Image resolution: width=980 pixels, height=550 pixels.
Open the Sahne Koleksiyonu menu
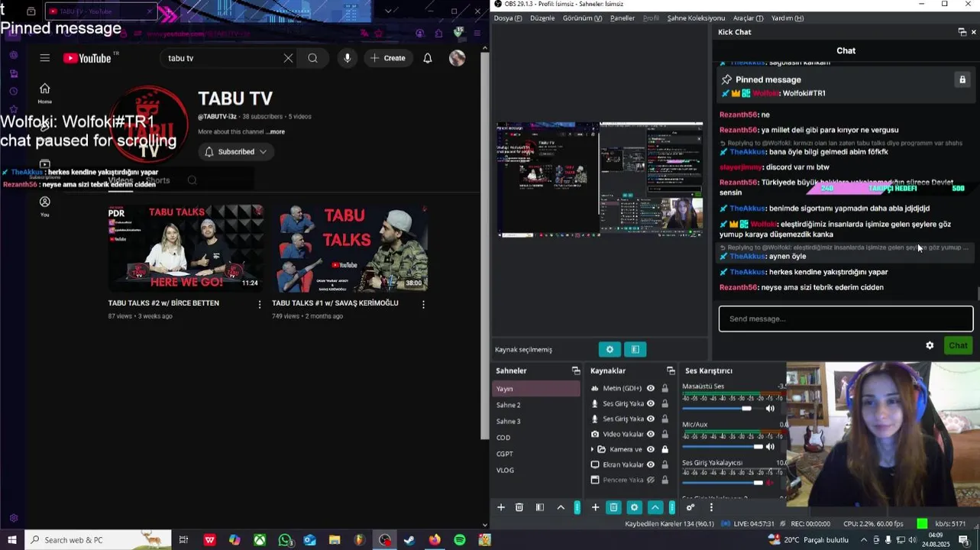tap(696, 18)
